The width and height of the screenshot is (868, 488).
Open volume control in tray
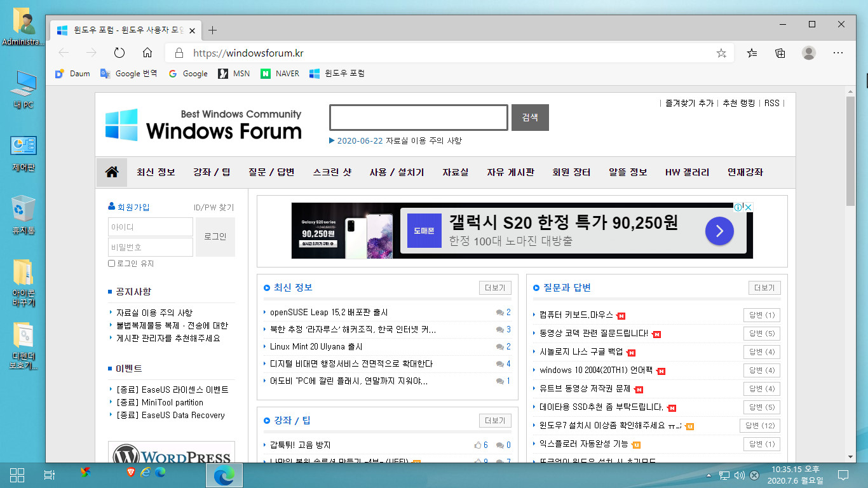[739, 475]
